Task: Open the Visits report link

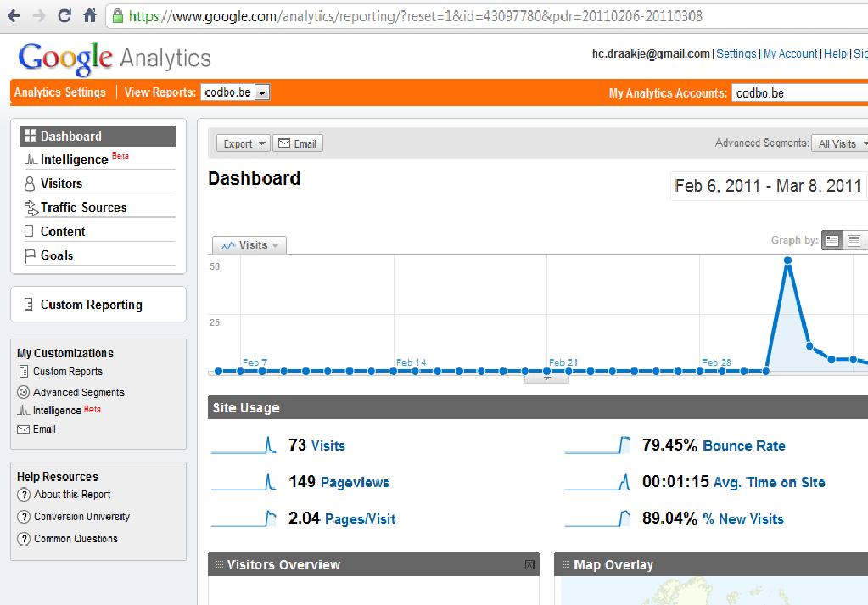Action: tap(328, 445)
